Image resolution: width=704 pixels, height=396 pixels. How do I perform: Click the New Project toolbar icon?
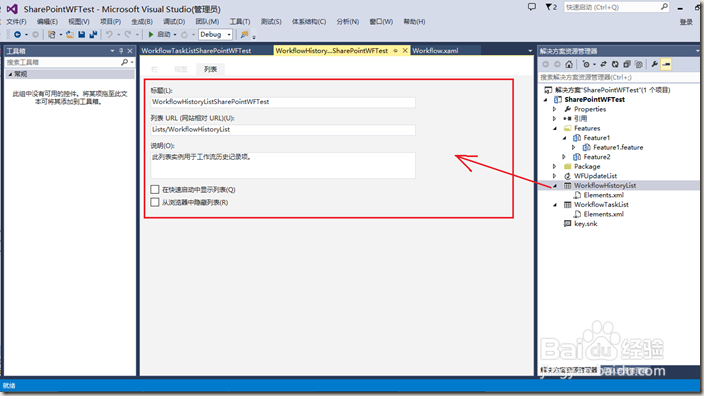[52, 35]
